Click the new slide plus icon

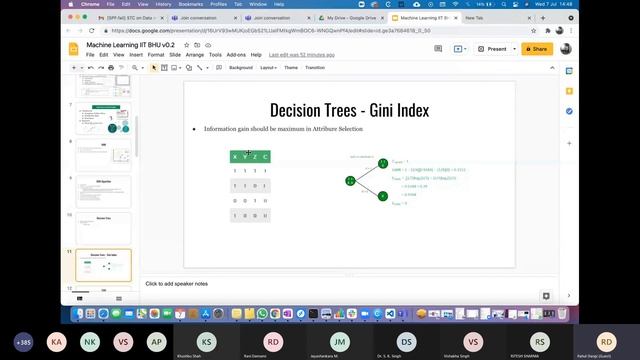[x=74, y=68]
